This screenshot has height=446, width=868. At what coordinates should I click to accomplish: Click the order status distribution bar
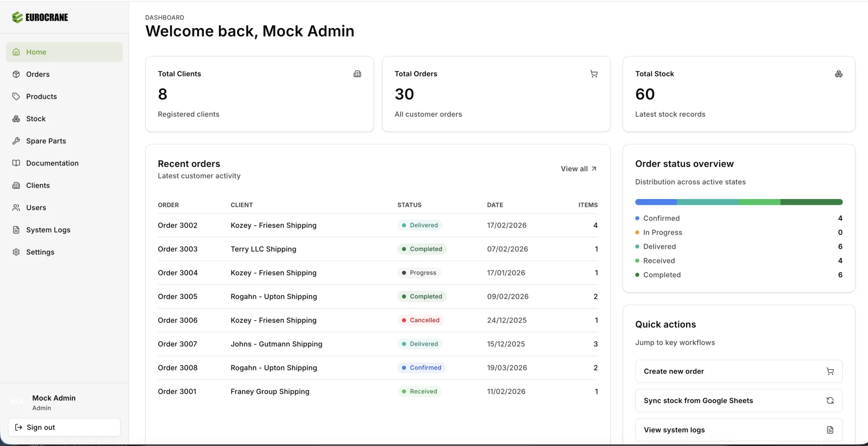738,202
